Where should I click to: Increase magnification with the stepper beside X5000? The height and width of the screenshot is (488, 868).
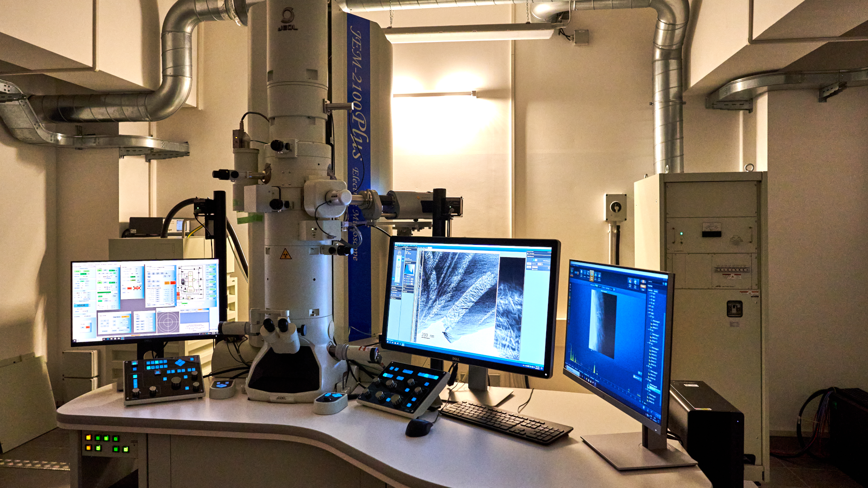(90, 305)
